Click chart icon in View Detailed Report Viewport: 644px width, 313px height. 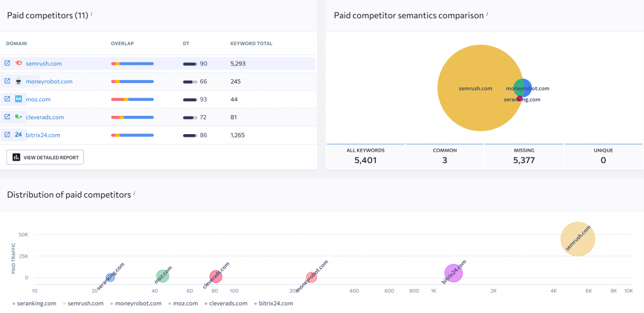[x=16, y=157]
